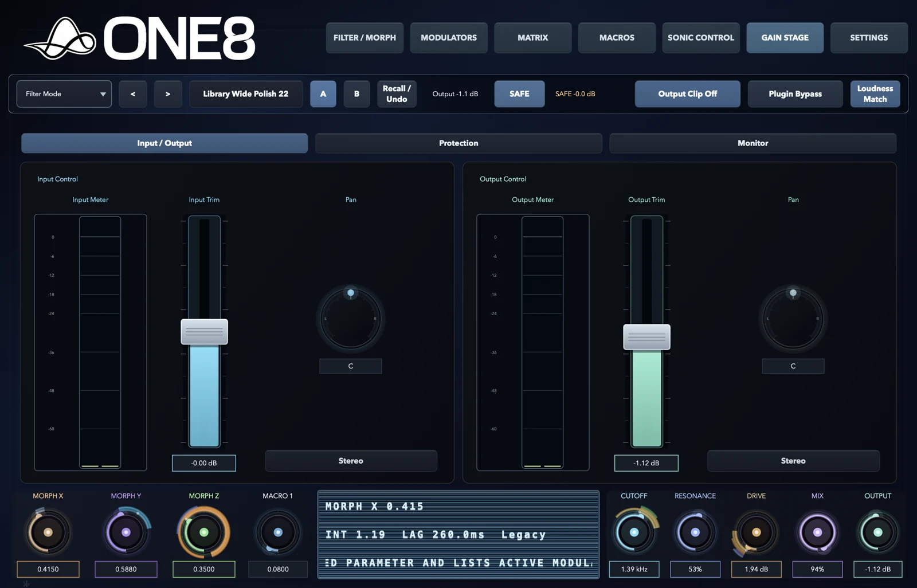Toggle output Stereo mode button
The image size is (917, 588).
coord(793,461)
